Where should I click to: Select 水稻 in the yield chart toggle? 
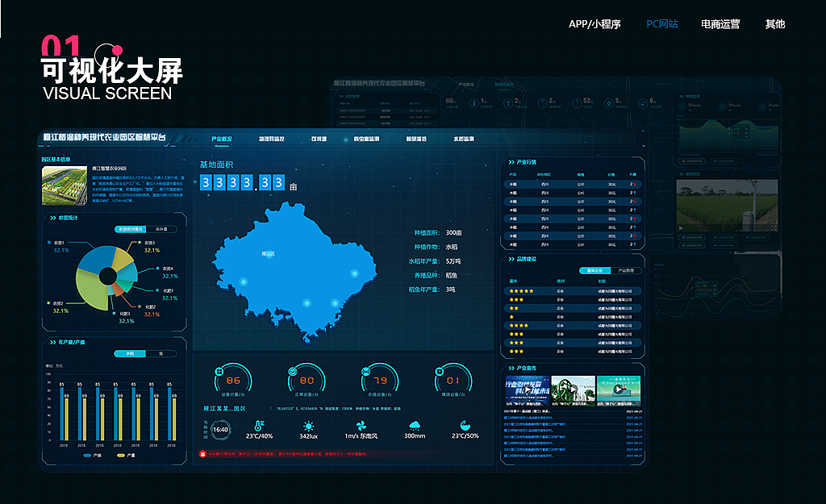point(130,353)
